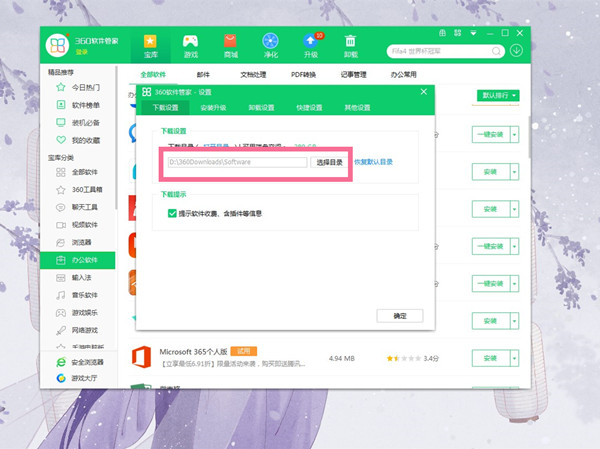Click the 恢复默认目录 link

(373, 161)
